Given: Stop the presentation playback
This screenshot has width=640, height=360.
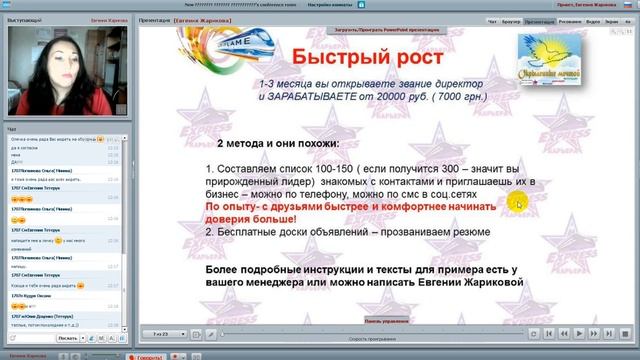Looking at the screenshot, I should pyautogui.click(x=625, y=334).
